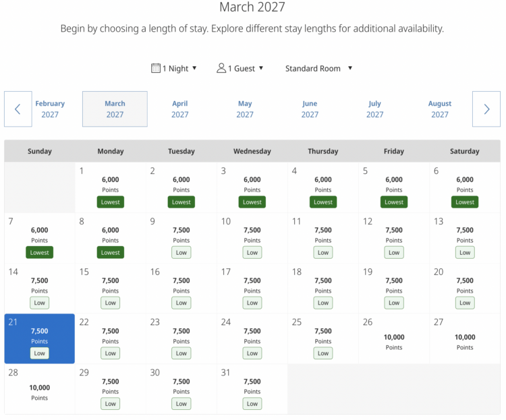Viewport: 506px width, 420px height.
Task: Pick March 16 date cell
Action: 181,289
